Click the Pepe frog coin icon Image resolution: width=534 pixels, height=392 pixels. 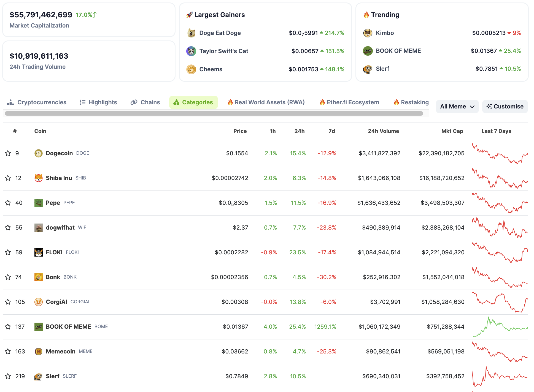click(38, 203)
